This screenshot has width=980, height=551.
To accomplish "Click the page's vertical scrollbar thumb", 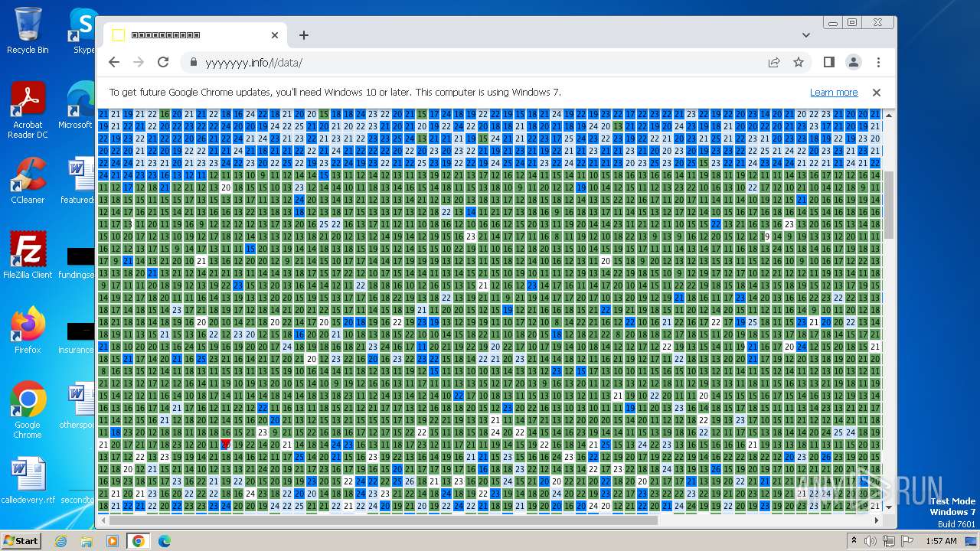I will click(888, 204).
